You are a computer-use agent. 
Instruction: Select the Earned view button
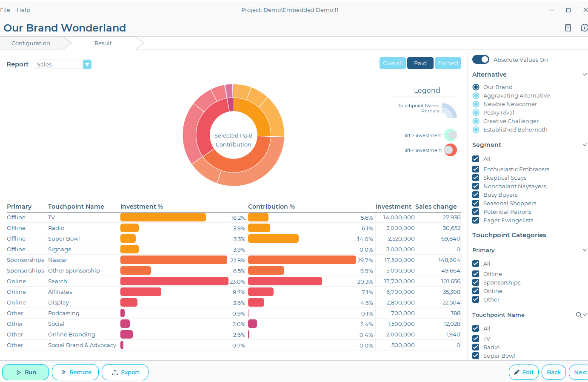pyautogui.click(x=448, y=63)
